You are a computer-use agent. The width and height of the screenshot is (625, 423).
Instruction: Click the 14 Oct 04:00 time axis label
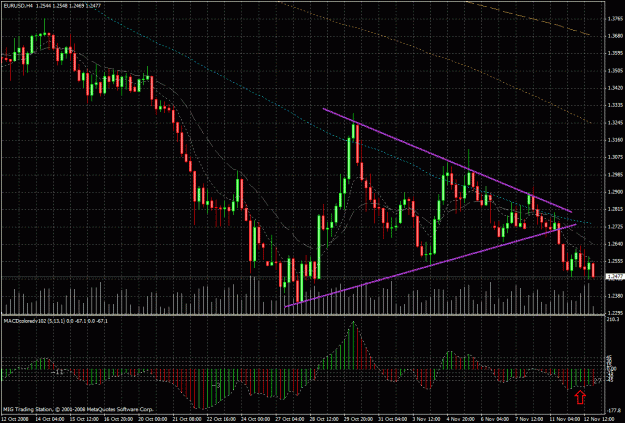[50, 419]
